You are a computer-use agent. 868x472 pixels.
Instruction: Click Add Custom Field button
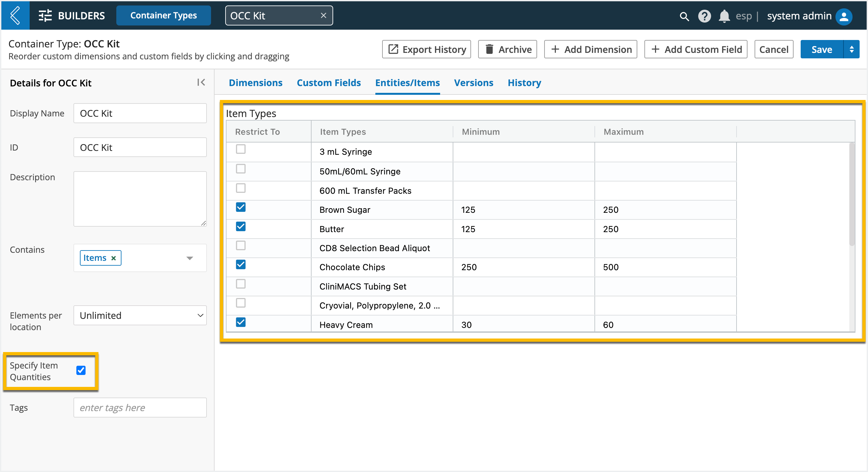tap(696, 49)
